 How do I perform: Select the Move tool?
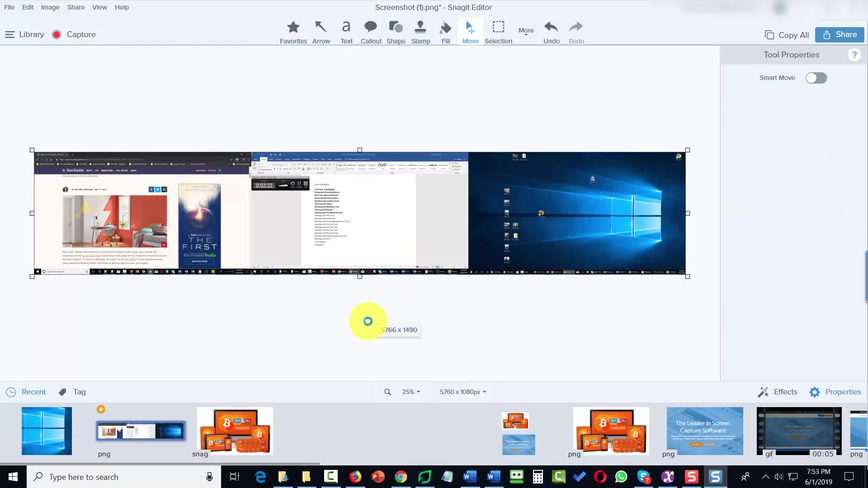470,33
